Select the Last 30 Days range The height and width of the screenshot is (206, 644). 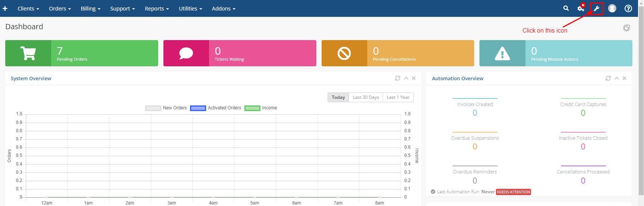[365, 97]
